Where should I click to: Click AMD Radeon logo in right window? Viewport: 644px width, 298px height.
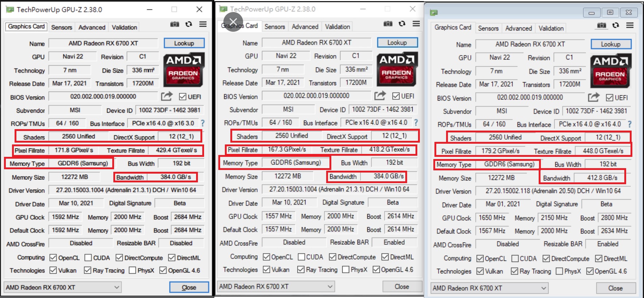click(610, 70)
